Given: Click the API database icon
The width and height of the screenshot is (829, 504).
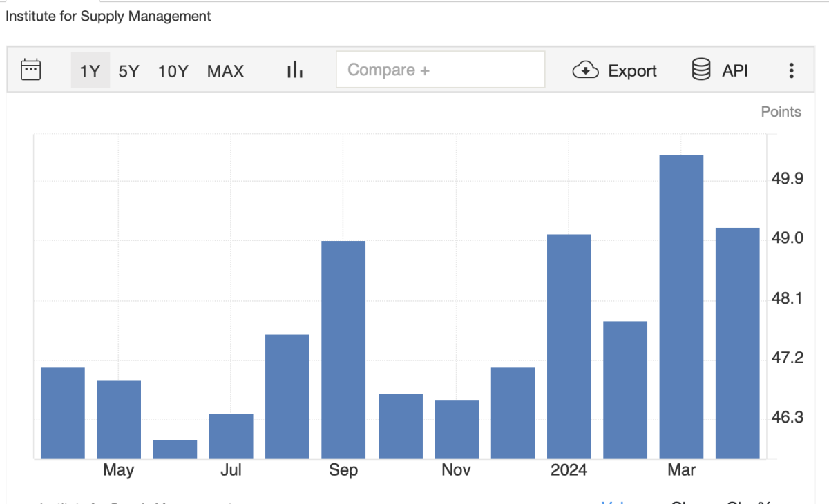Looking at the screenshot, I should point(701,70).
